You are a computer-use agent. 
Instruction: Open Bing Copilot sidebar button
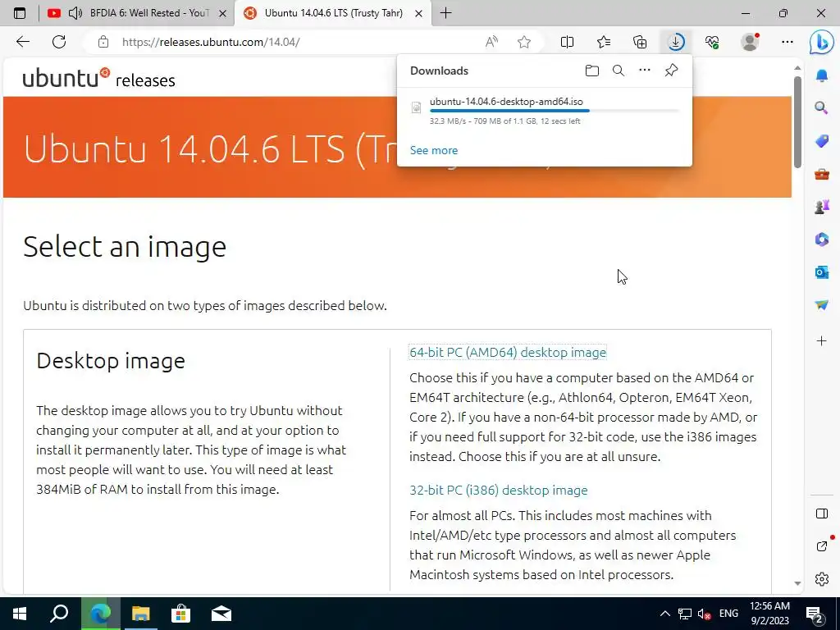(821, 42)
